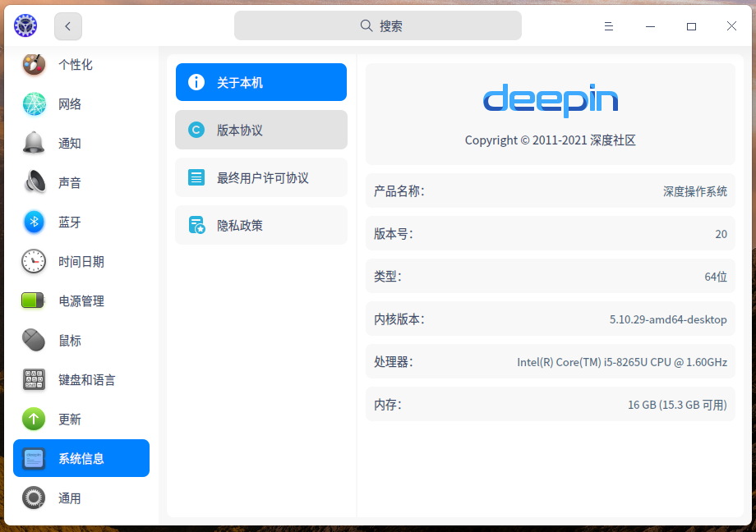Select the 深度操作系统 product name value
Screen dimensions: 756x532
694,191
